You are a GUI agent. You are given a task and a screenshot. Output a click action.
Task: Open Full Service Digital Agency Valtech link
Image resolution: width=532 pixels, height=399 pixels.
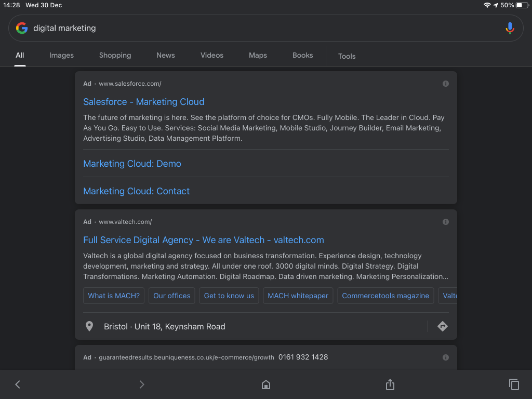(204, 240)
